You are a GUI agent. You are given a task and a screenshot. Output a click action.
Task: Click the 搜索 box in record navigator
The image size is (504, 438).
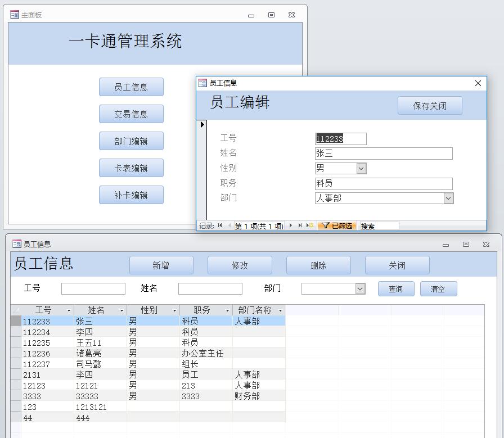[x=379, y=226]
